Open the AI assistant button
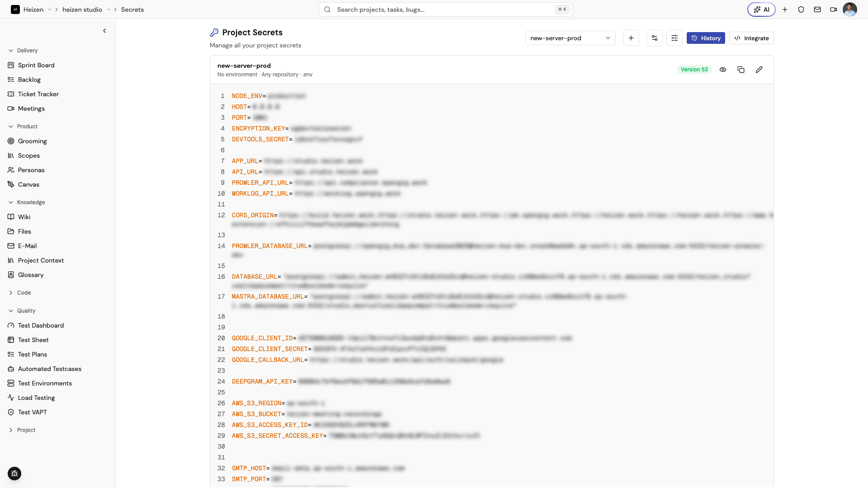868x488 pixels. click(x=761, y=9)
